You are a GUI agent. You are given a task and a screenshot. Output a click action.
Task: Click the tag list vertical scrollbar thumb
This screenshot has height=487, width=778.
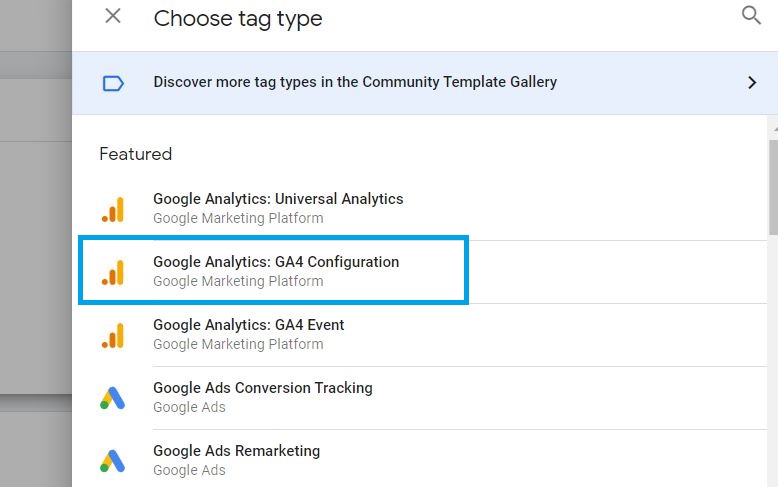pos(773,187)
